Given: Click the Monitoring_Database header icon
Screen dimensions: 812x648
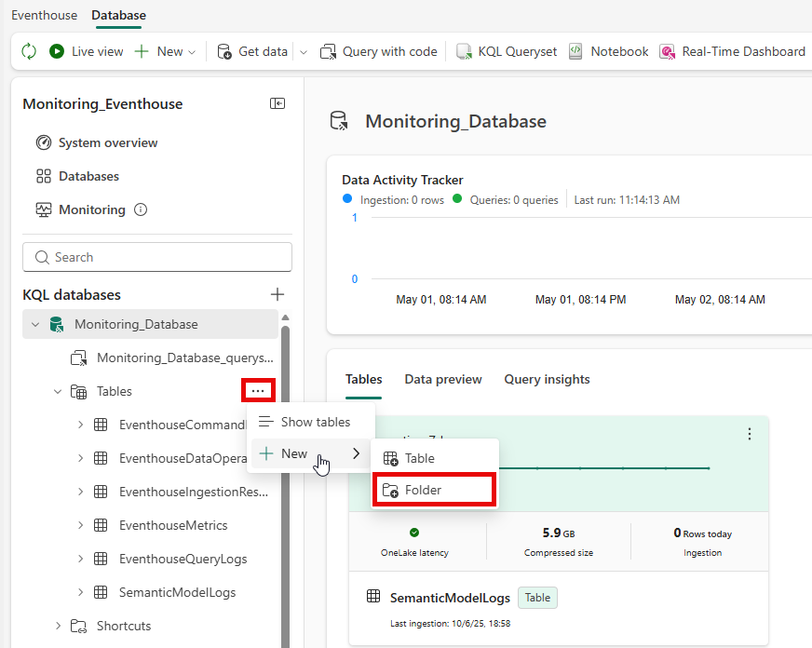Looking at the screenshot, I should tap(339, 121).
